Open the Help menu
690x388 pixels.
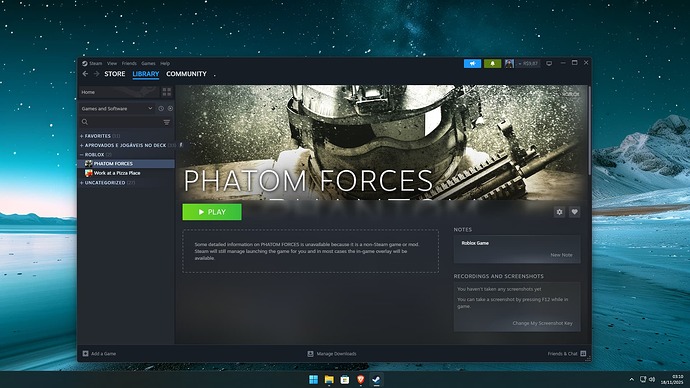click(165, 63)
